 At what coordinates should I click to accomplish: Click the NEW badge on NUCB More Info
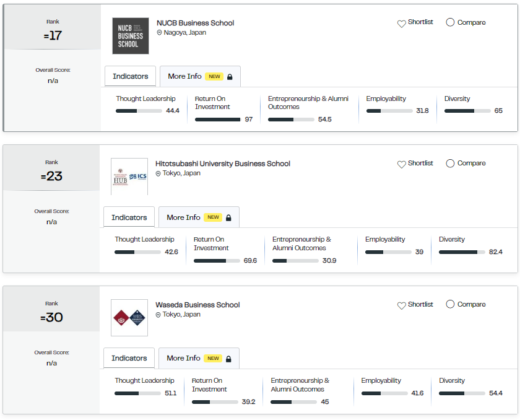click(214, 77)
